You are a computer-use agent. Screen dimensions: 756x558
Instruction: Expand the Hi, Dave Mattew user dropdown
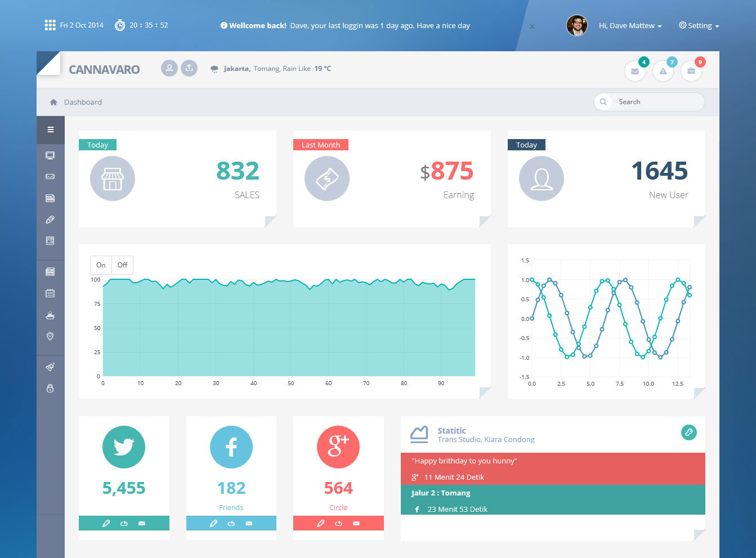pos(630,26)
